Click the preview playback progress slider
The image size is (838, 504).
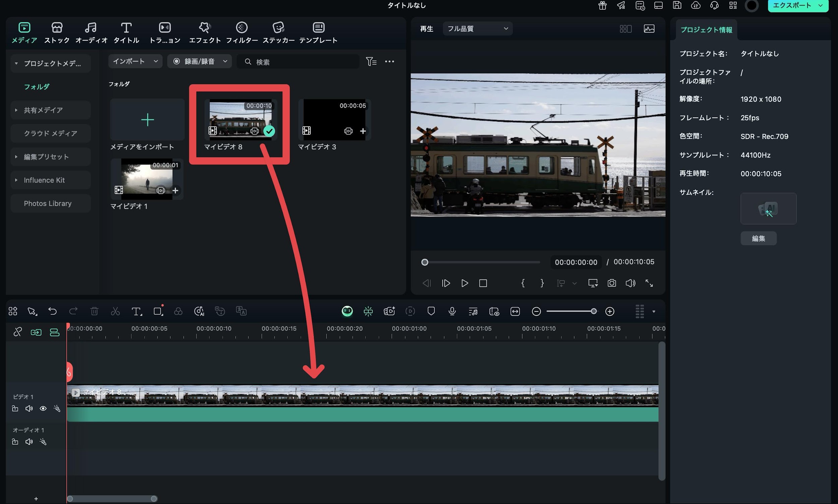[482, 262]
